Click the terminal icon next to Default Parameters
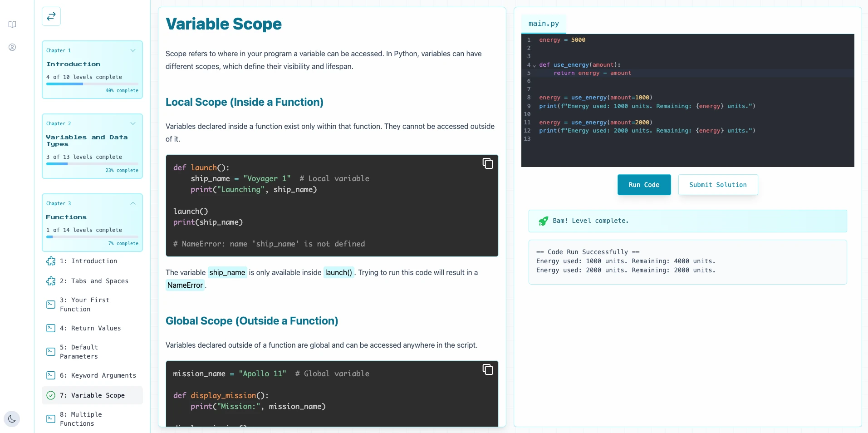The height and width of the screenshot is (433, 868). tap(51, 352)
